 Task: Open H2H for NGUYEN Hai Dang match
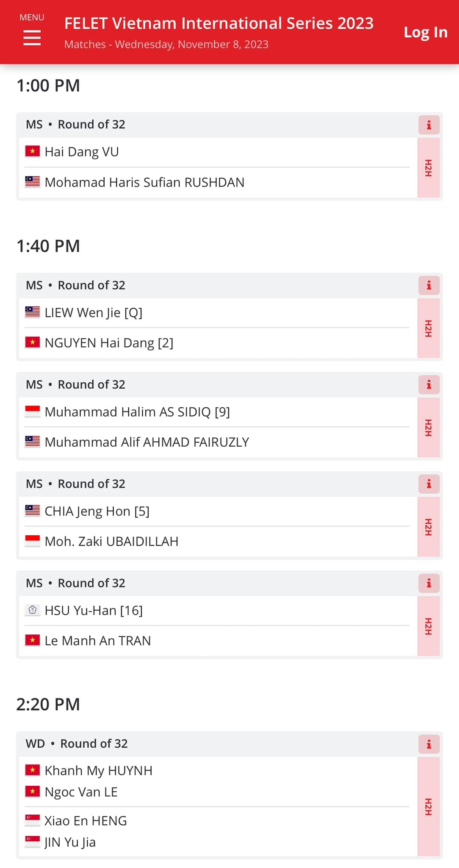coord(429,328)
